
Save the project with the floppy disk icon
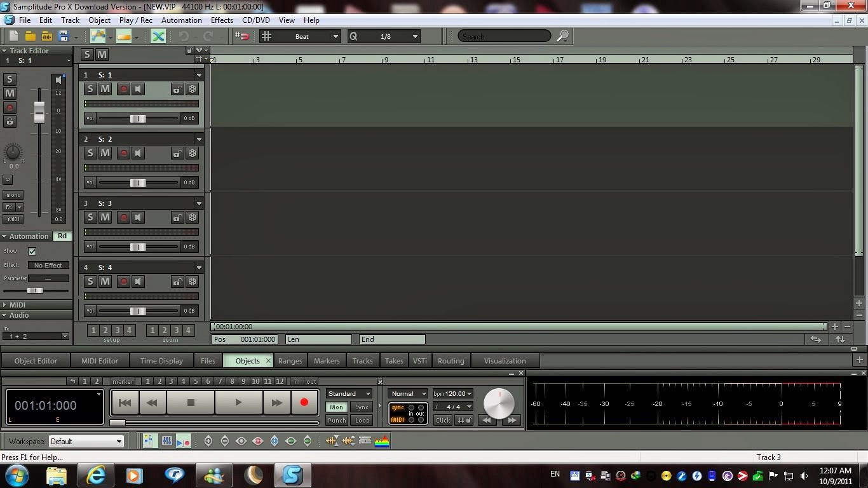tap(63, 36)
